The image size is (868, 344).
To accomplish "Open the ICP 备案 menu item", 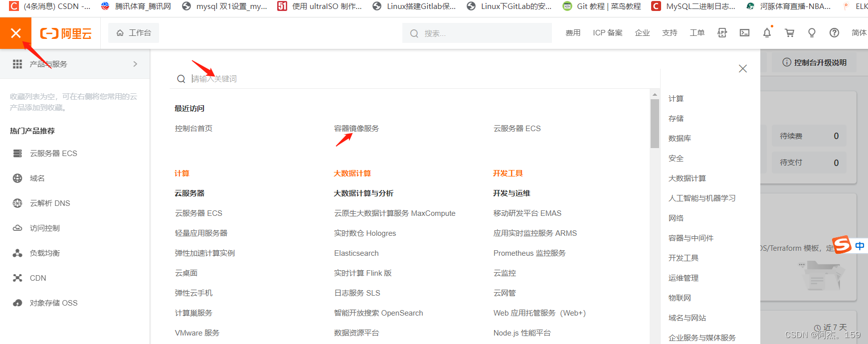I will pos(607,33).
